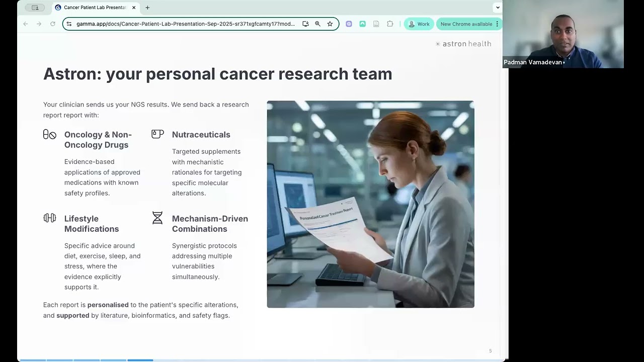Image resolution: width=644 pixels, height=362 pixels.
Task: Open the Extensions puzzle-piece menu
Action: pyautogui.click(x=390, y=24)
